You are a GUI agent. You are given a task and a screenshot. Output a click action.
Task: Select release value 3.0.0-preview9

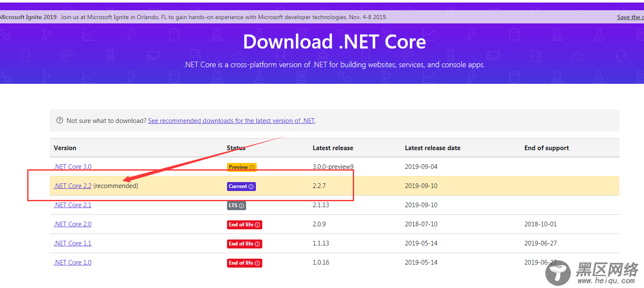pos(333,167)
